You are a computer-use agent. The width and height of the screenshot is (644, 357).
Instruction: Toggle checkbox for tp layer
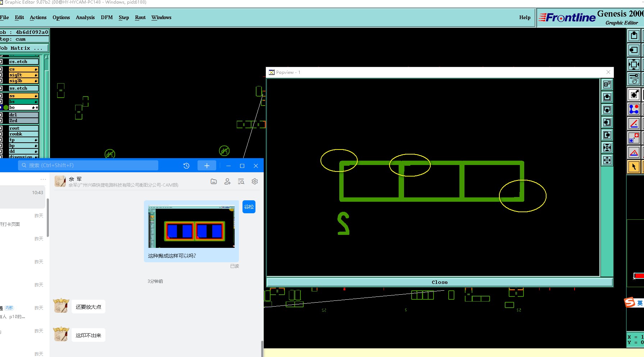tap(1, 140)
